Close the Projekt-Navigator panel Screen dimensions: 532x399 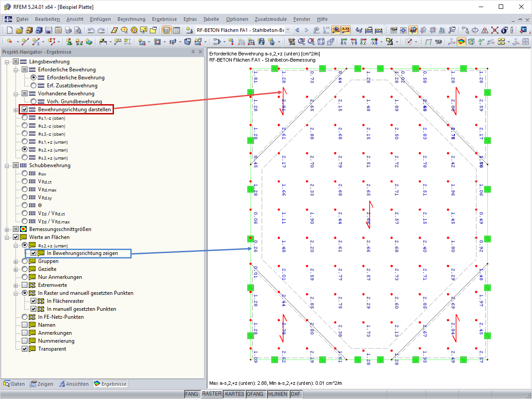click(200, 52)
